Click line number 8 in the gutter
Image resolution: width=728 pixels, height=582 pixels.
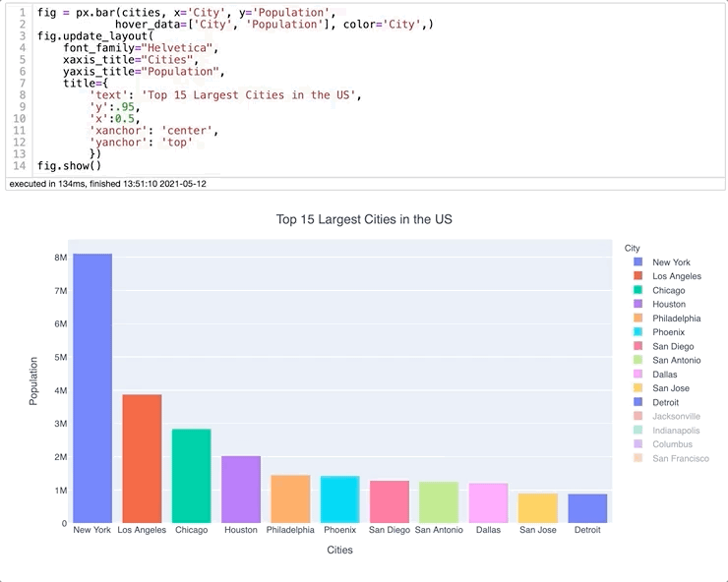[23, 95]
